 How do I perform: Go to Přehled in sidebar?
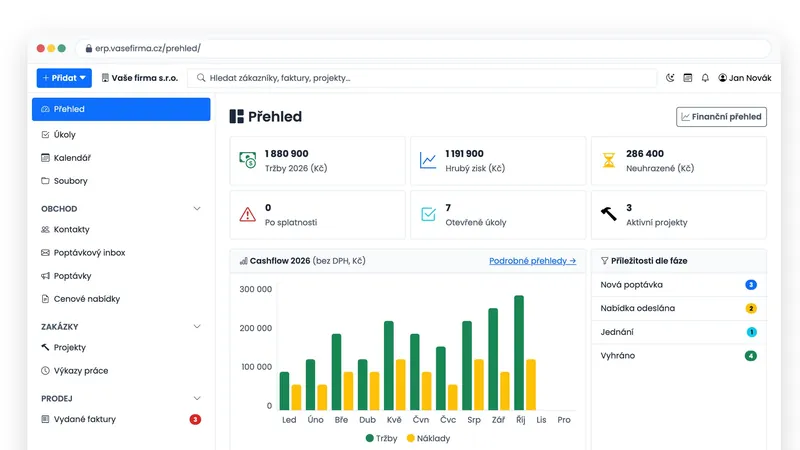(121, 109)
